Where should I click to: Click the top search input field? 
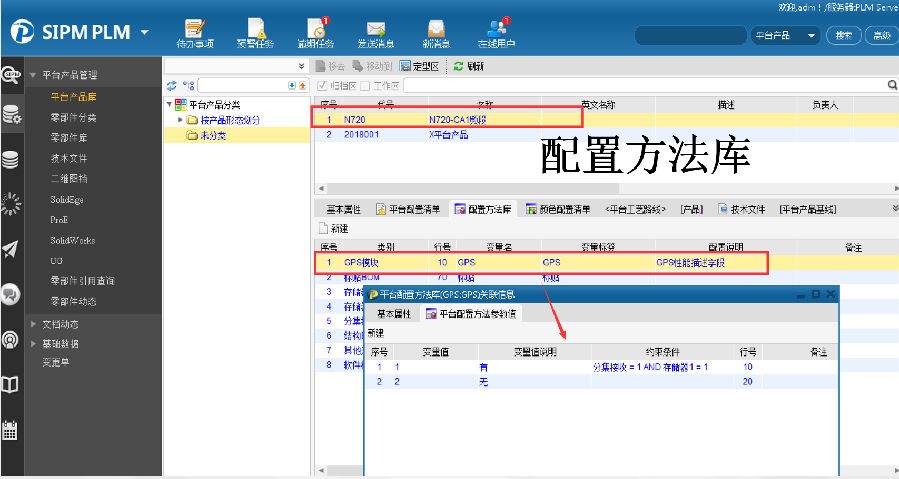690,35
